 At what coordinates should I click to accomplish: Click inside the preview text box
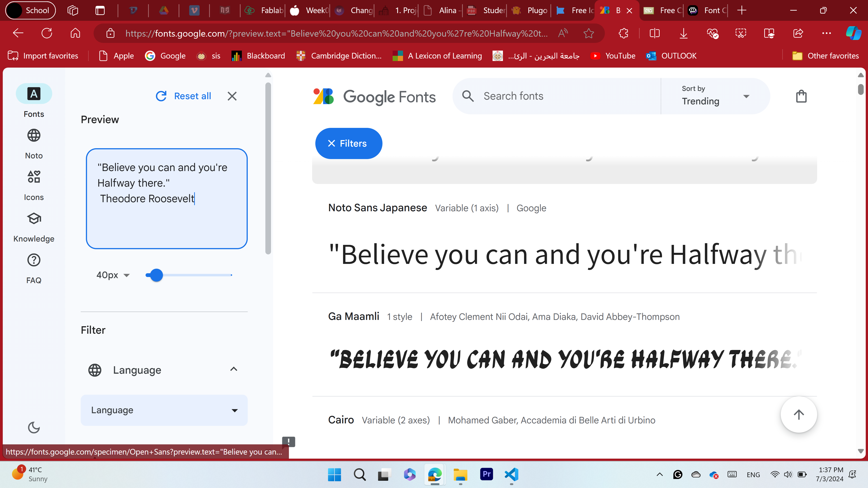pos(167,199)
